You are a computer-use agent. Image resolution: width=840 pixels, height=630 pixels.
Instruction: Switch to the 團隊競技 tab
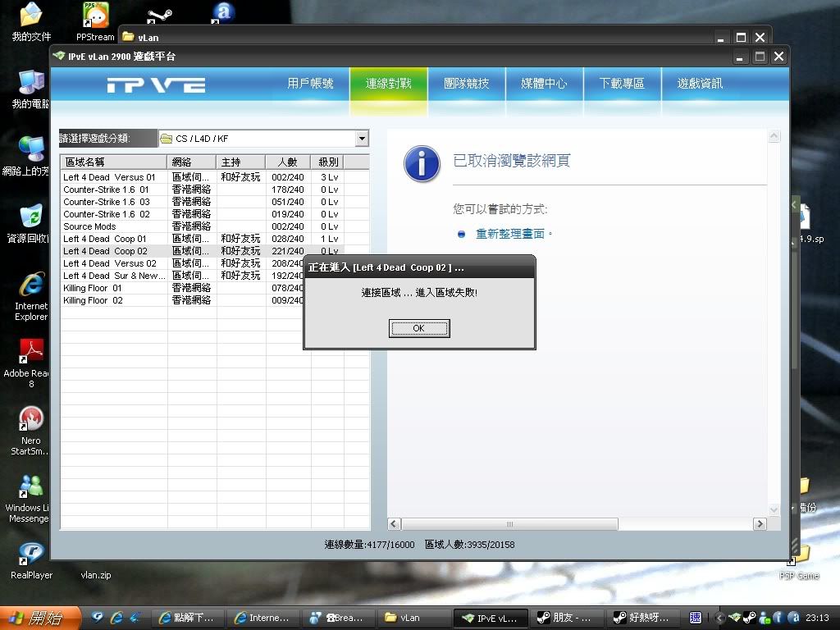(466, 84)
